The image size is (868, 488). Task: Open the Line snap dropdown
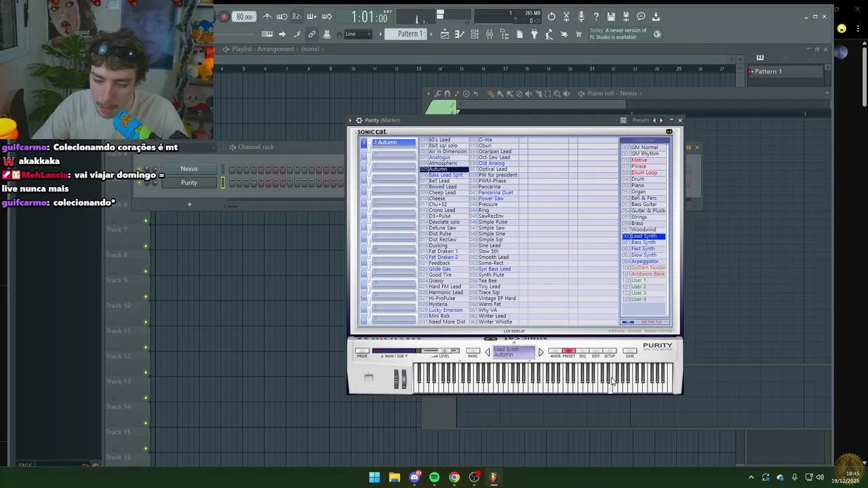tap(358, 34)
